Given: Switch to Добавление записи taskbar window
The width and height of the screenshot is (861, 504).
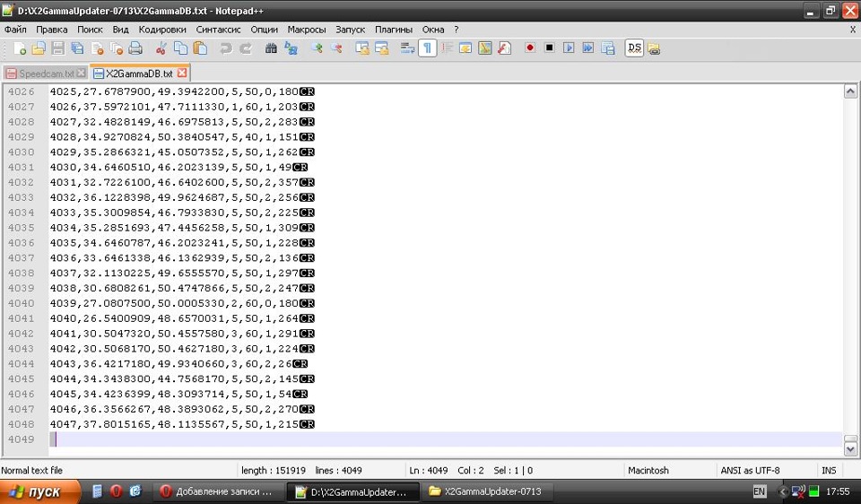Looking at the screenshot, I should 217,492.
